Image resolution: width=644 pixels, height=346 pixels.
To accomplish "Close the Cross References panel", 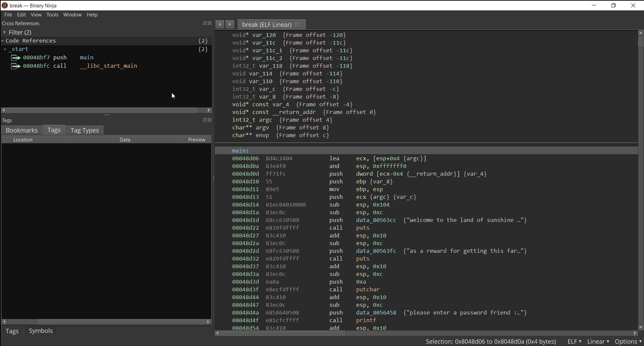I will (210, 23).
